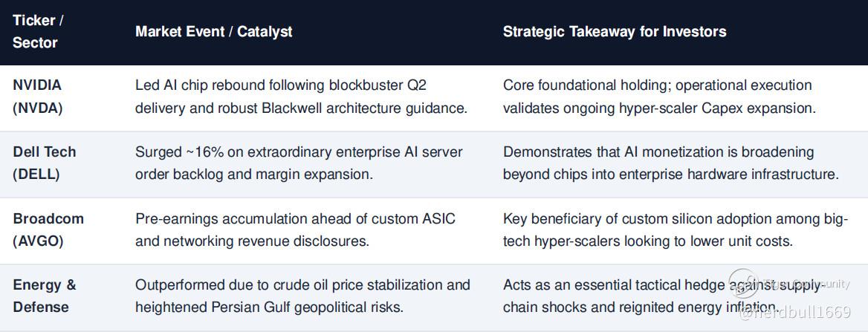Select the Market Event / Catalyst header
Viewport: 868px width, 332px height.
pos(214,31)
